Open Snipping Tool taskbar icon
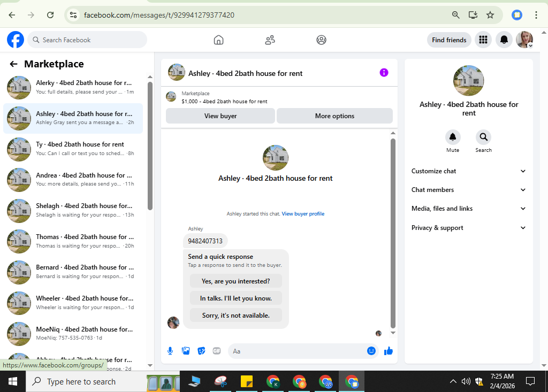The height and width of the screenshot is (392, 548). pyautogui.click(x=221, y=381)
